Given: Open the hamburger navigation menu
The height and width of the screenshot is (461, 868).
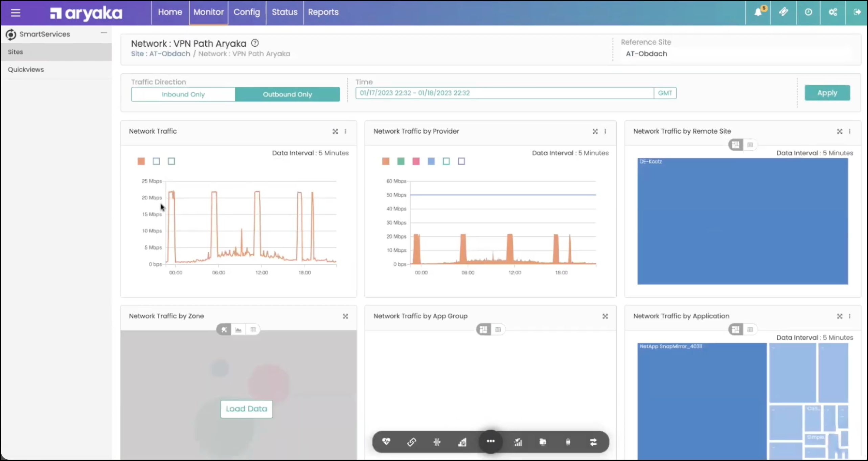Looking at the screenshot, I should tap(15, 13).
